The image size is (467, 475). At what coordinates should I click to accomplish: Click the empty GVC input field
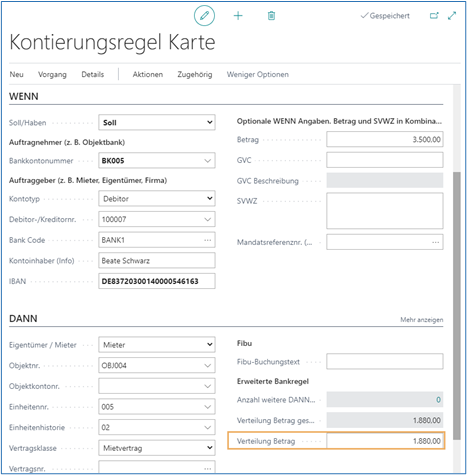pyautogui.click(x=385, y=160)
